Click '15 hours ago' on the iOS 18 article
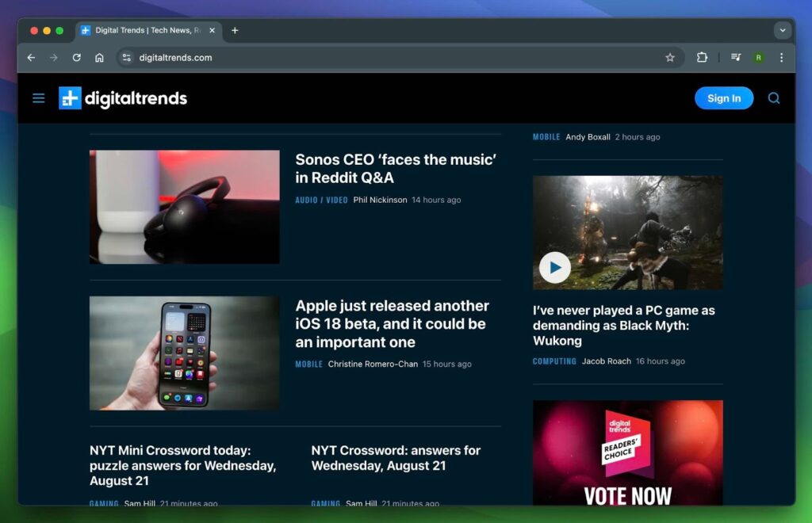Screen dimensions: 812x523 point(447,365)
